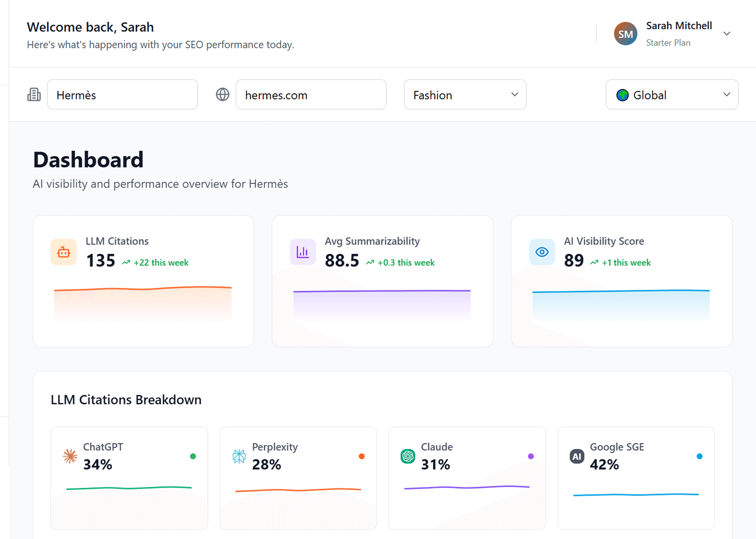Screen dimensions: 756x539
Task: Click the Claude card green logo icon
Action: pyautogui.click(x=408, y=456)
